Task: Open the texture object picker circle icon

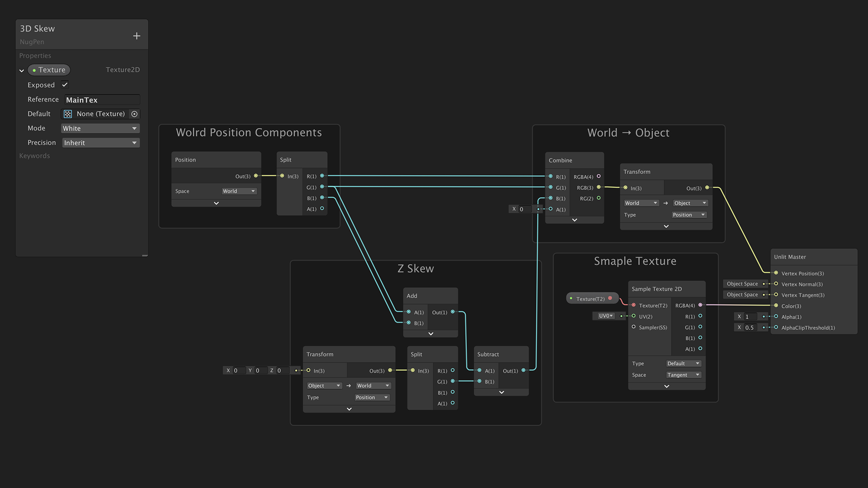Action: click(134, 114)
